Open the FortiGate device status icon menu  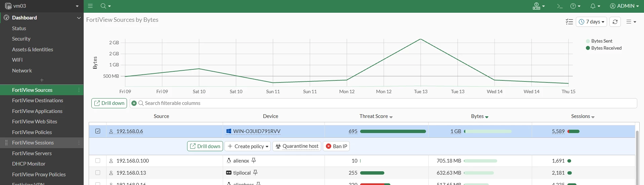pos(539,6)
